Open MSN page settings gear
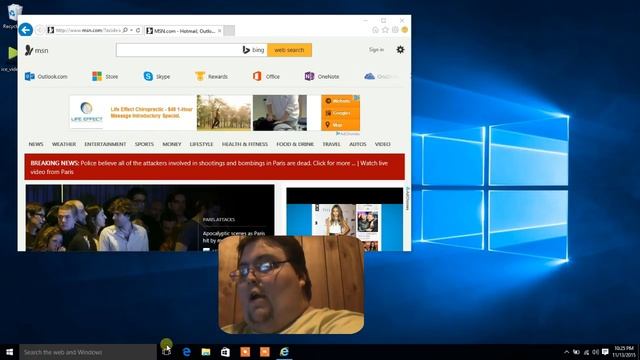Screen dimensions: 640x360 pos(400,50)
